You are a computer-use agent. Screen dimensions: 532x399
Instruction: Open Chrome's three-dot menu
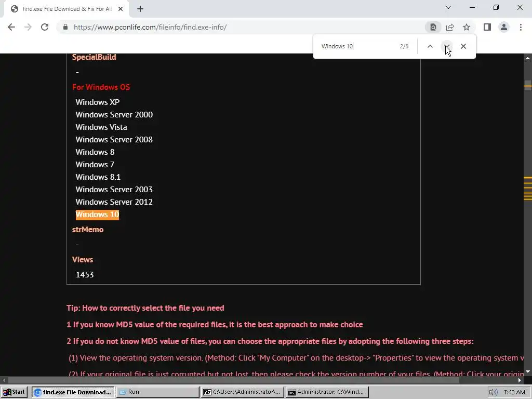[521, 27]
